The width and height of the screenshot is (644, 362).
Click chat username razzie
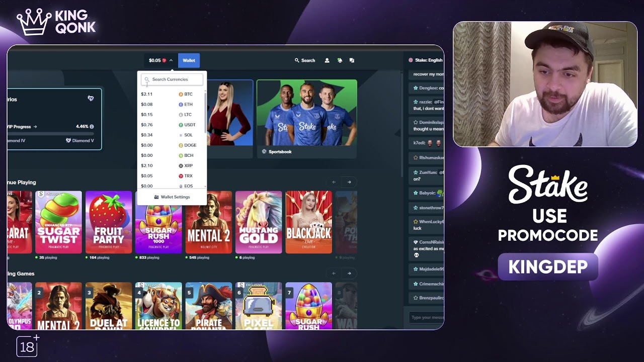(x=425, y=102)
